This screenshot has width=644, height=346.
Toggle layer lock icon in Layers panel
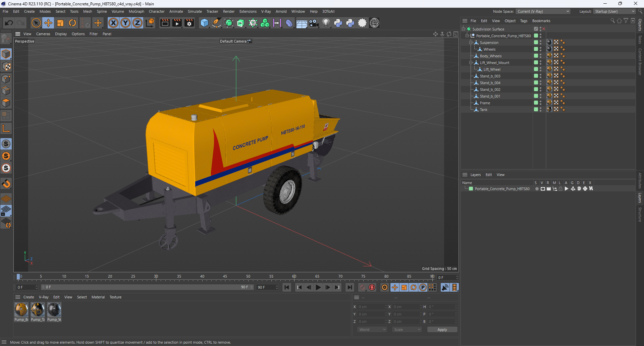(x=560, y=189)
